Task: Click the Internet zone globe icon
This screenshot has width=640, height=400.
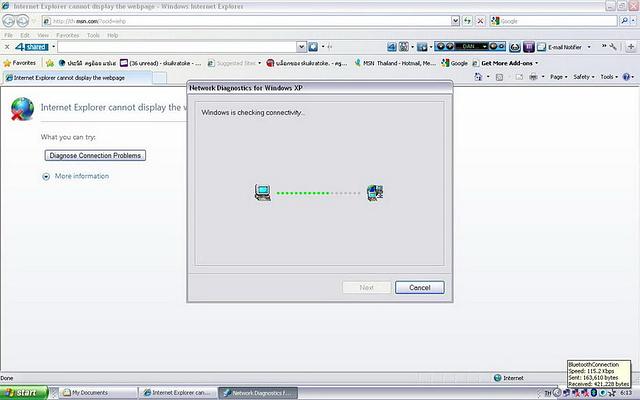Action: [497, 378]
